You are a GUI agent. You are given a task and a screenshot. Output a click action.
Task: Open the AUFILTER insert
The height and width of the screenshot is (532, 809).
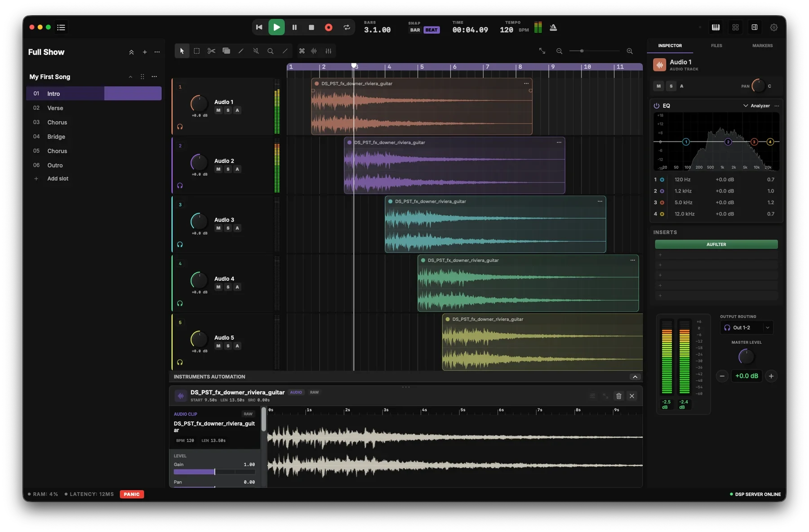coord(716,244)
